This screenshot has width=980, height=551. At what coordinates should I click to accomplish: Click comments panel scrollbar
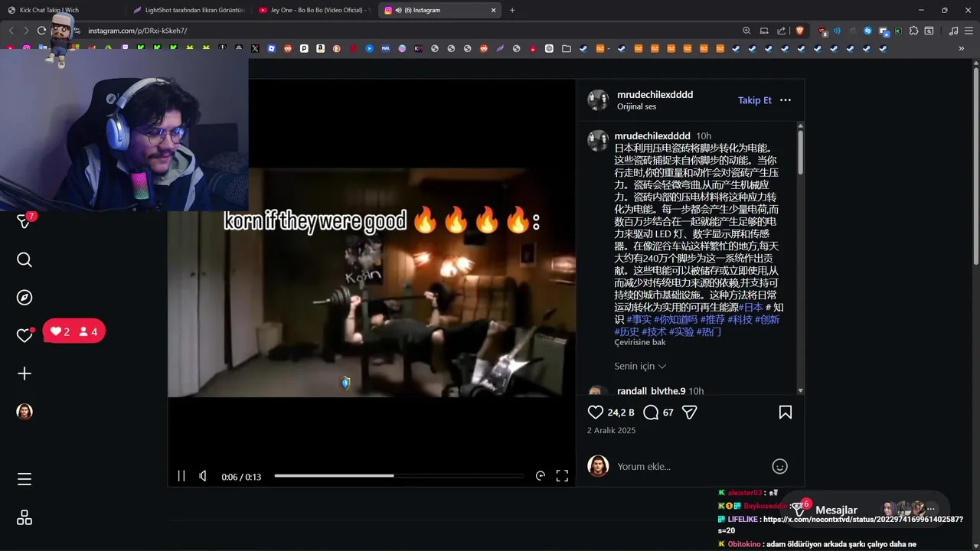[800, 152]
